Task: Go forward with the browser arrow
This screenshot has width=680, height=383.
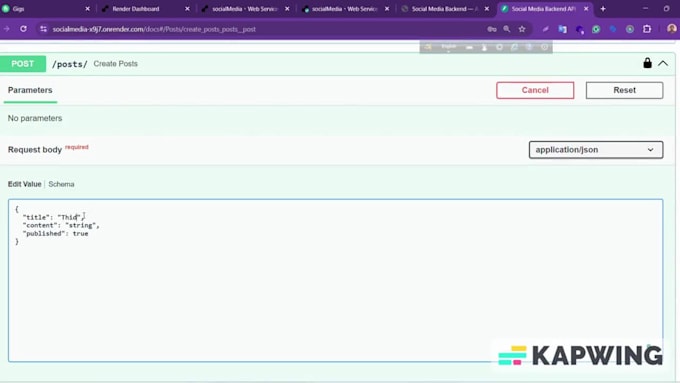Action: tap(7, 29)
